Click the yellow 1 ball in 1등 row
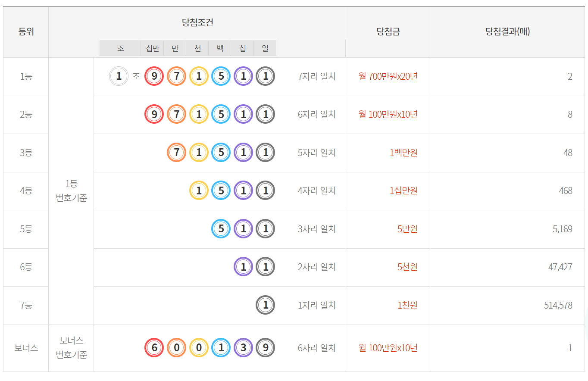588x381 pixels. tap(199, 76)
